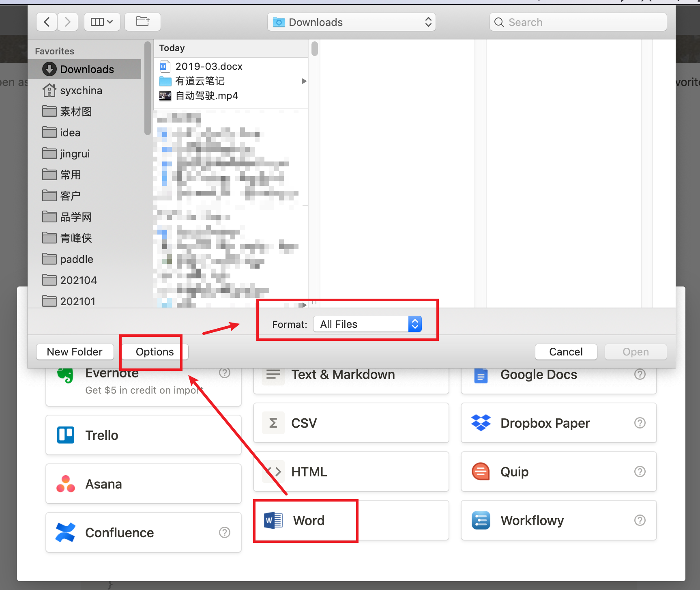Select Downloads in Favorites sidebar
Viewport: 700px width, 590px height.
click(85, 69)
